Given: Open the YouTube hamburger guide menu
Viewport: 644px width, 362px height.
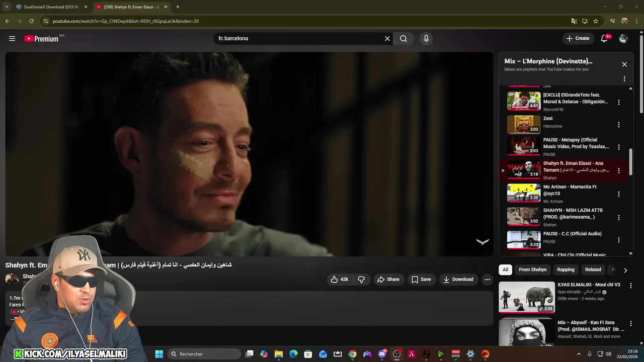Looking at the screenshot, I should click(x=12, y=39).
